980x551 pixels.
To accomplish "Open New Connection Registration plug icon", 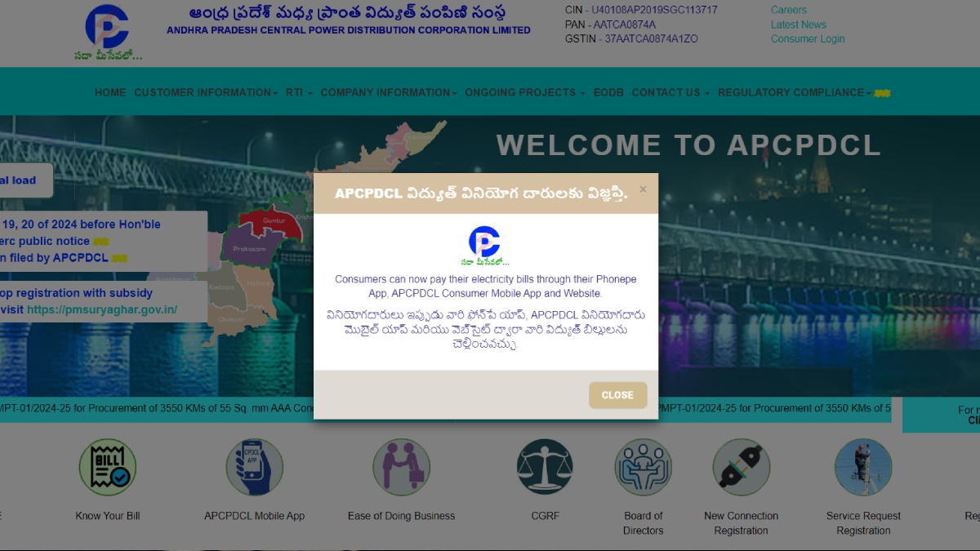I will (x=741, y=467).
